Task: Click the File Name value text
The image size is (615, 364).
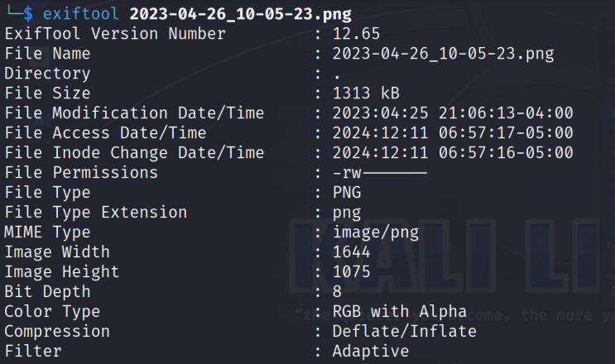Action: point(443,54)
